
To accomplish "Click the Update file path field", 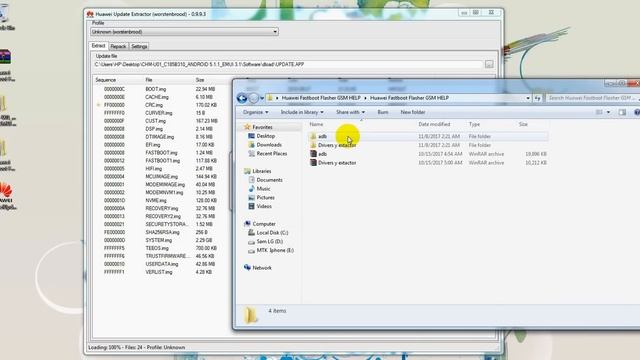I will coord(288,64).
